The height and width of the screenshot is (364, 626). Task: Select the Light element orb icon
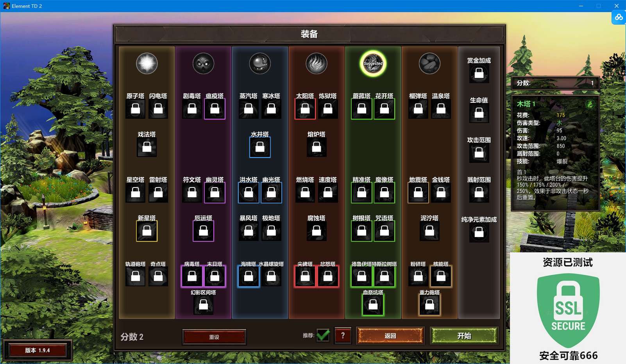click(147, 63)
